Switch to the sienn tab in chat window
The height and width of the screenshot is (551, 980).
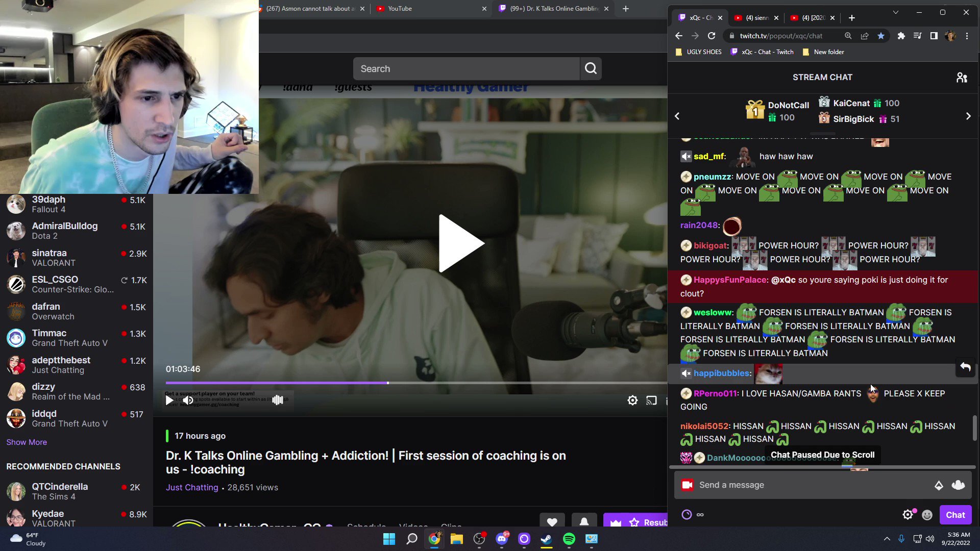coord(755,18)
